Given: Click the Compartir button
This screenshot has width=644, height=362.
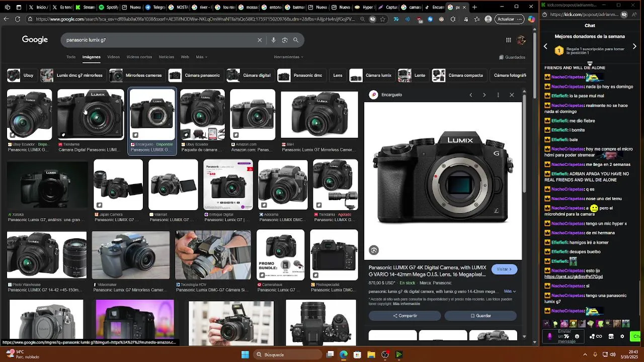Looking at the screenshot, I should click(405, 316).
